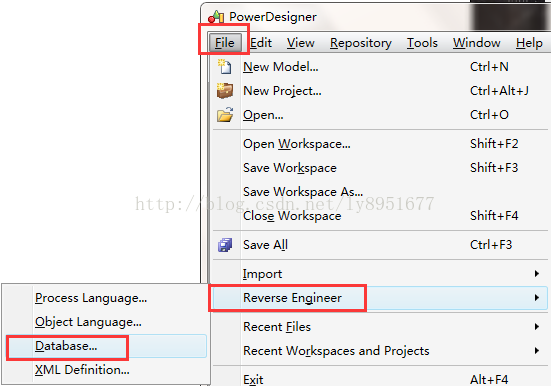The width and height of the screenshot is (551, 386).
Task: Click the Recent Files submenu arrow
Action: [537, 327]
